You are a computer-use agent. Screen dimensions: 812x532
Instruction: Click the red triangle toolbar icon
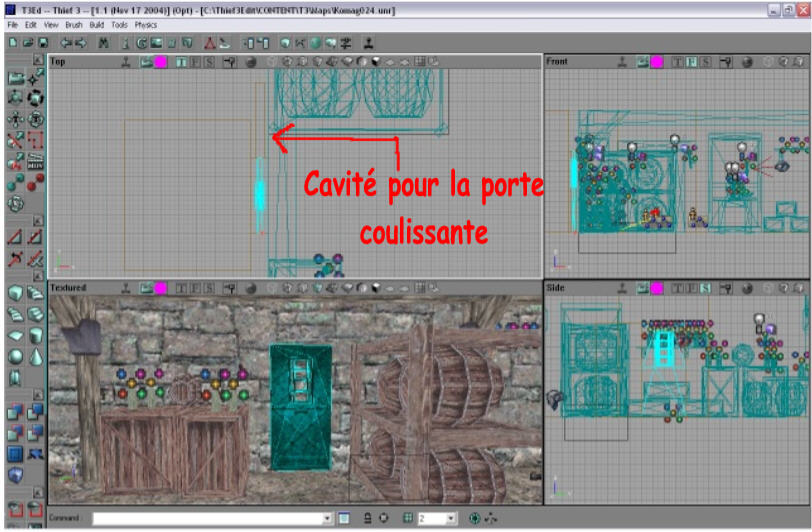210,43
